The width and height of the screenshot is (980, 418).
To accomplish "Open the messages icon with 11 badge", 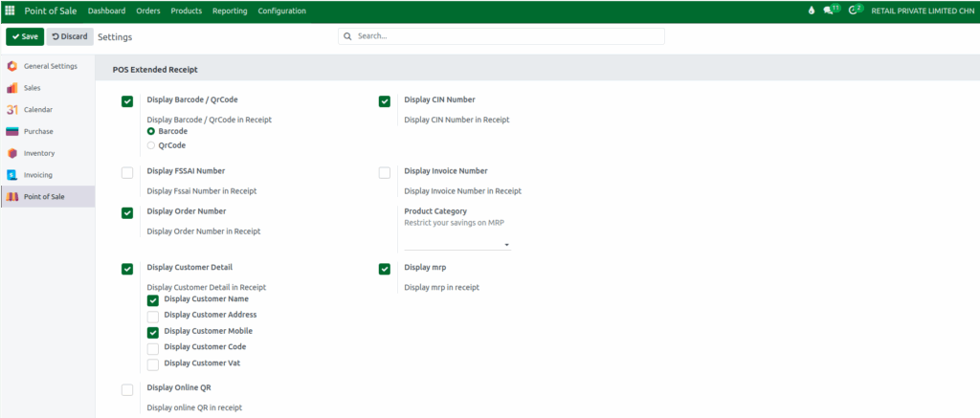I will pyautogui.click(x=831, y=10).
